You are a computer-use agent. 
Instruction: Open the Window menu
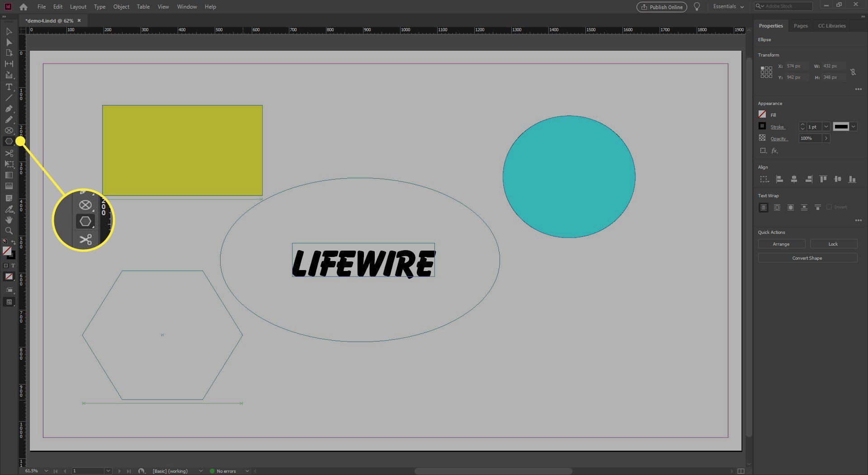click(x=187, y=7)
